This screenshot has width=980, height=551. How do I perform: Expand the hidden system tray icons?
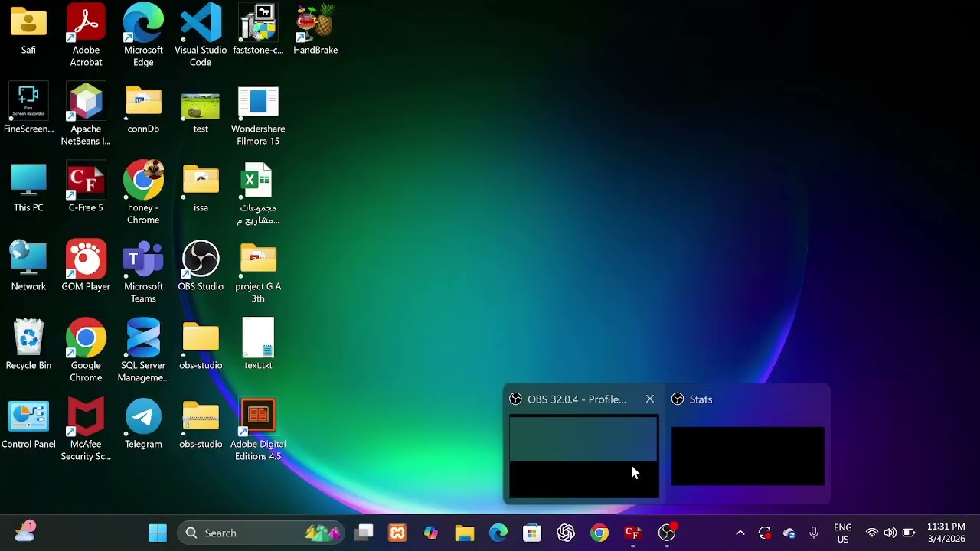pyautogui.click(x=740, y=533)
